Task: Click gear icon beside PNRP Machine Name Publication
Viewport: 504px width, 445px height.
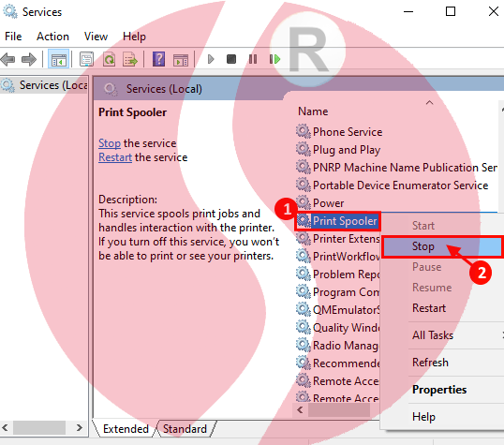Action: (304, 167)
